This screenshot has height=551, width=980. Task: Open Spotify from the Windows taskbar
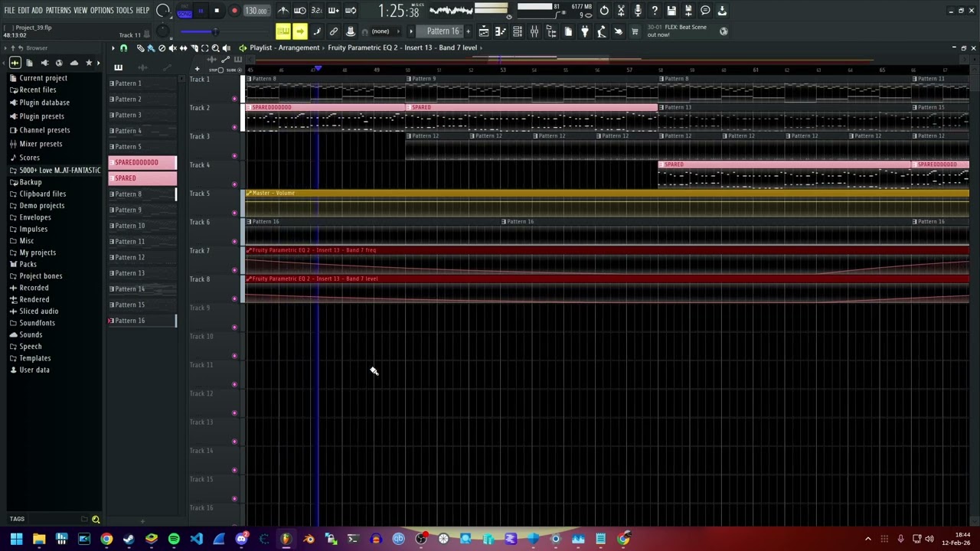tap(174, 540)
